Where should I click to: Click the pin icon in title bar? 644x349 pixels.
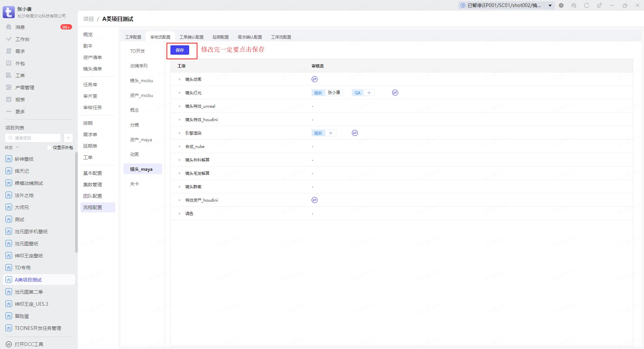point(599,5)
